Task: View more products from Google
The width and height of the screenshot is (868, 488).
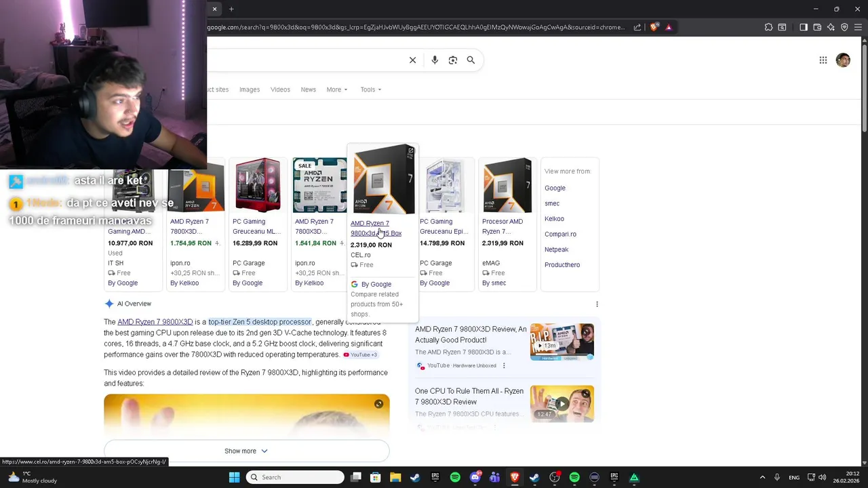Action: coord(555,188)
